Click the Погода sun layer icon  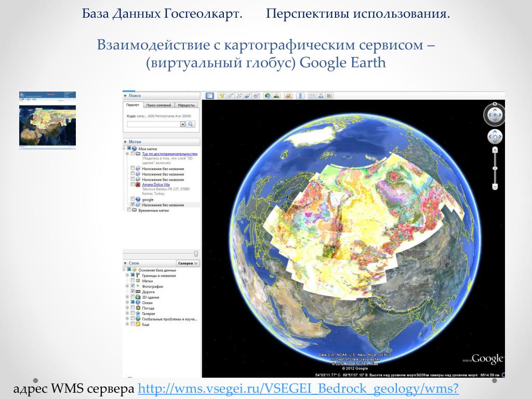pos(138,308)
